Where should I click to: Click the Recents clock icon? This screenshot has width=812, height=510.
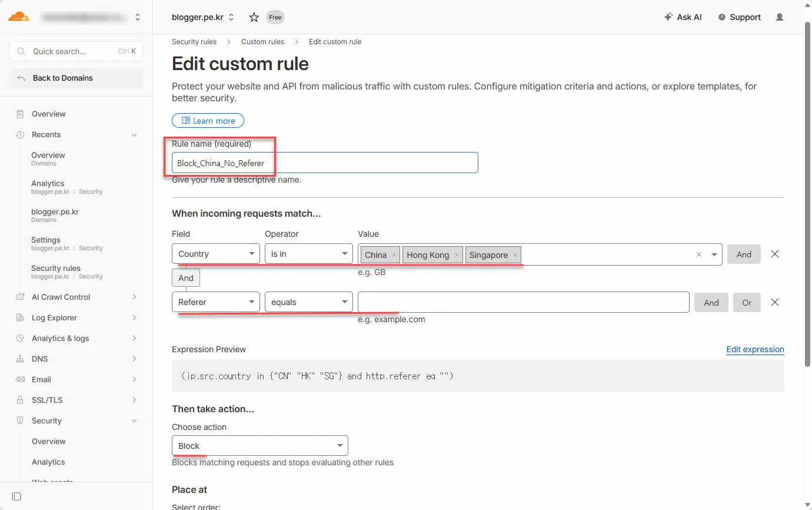point(21,135)
